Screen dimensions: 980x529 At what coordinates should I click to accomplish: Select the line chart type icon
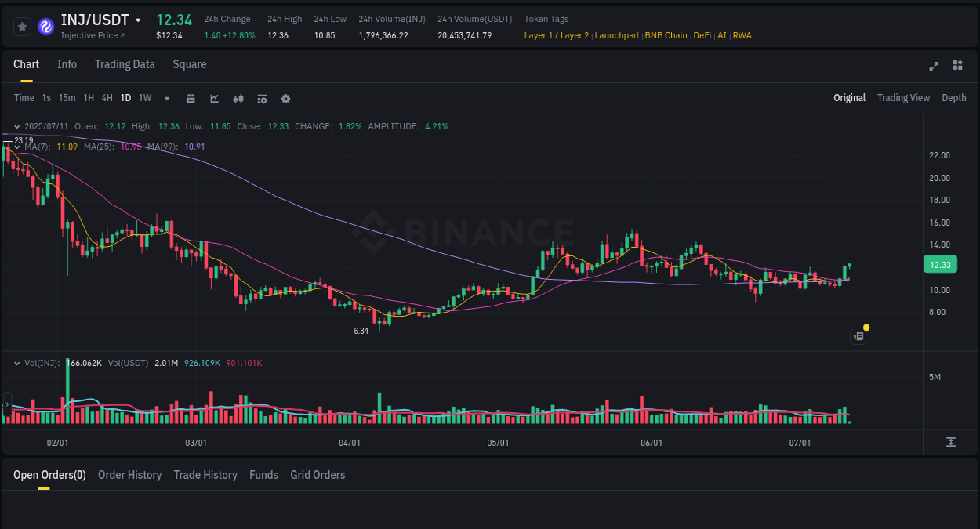(214, 98)
